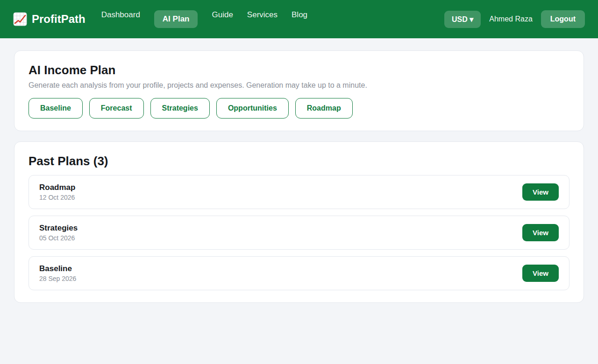Click the date 12 Oct 2026
Screen dimensions: 598x364
(x=57, y=197)
